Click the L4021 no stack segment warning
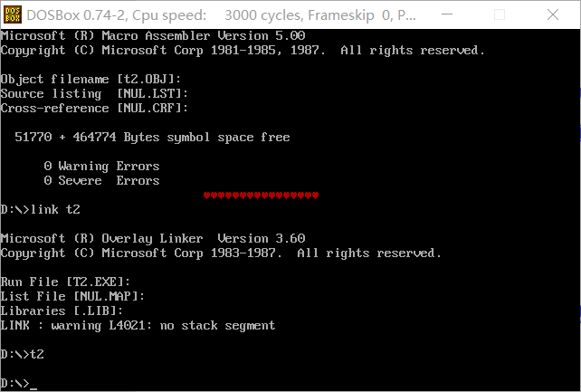This screenshot has width=581, height=392. (x=138, y=325)
